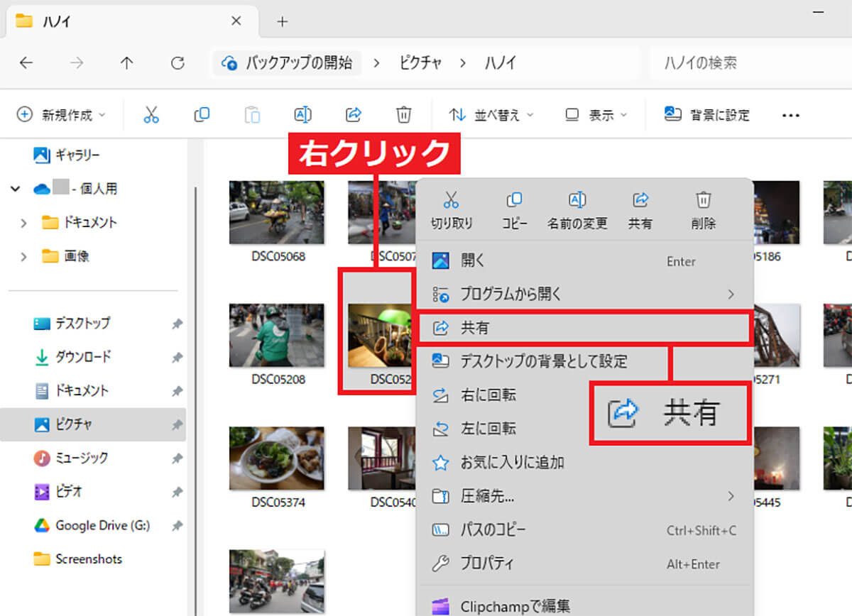The image size is (852, 616).
Task: Click 切り取り in the context menu
Action: click(452, 210)
